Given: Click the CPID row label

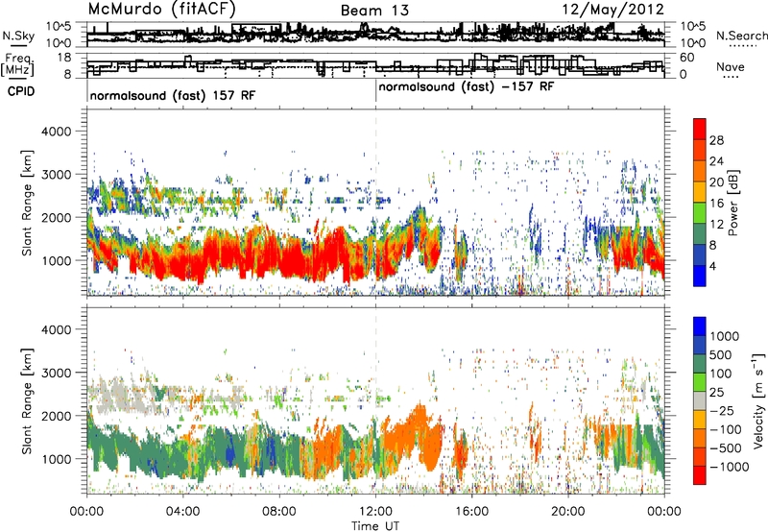Looking at the screenshot, I should (21, 91).
